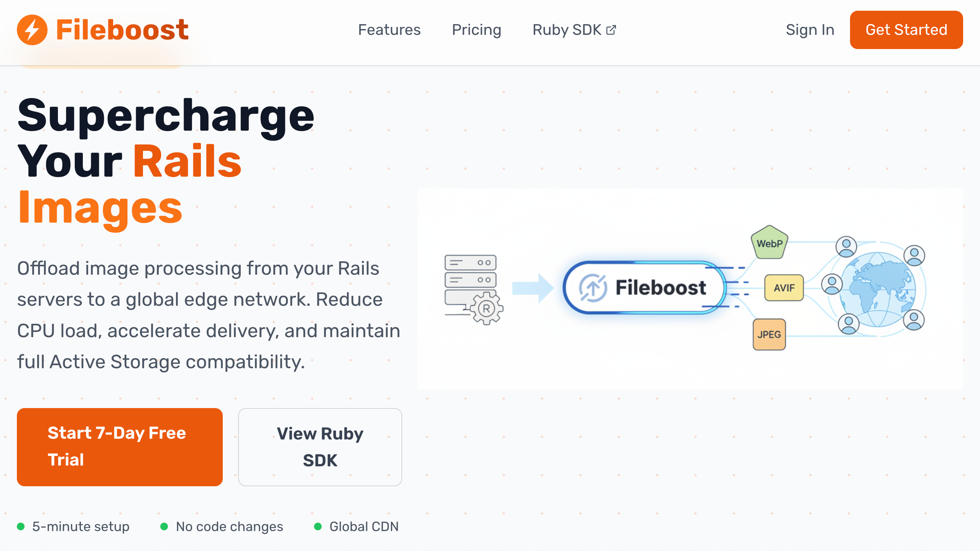Click the light blue arrow in diagram
This screenshot has width=980, height=551.
532,288
